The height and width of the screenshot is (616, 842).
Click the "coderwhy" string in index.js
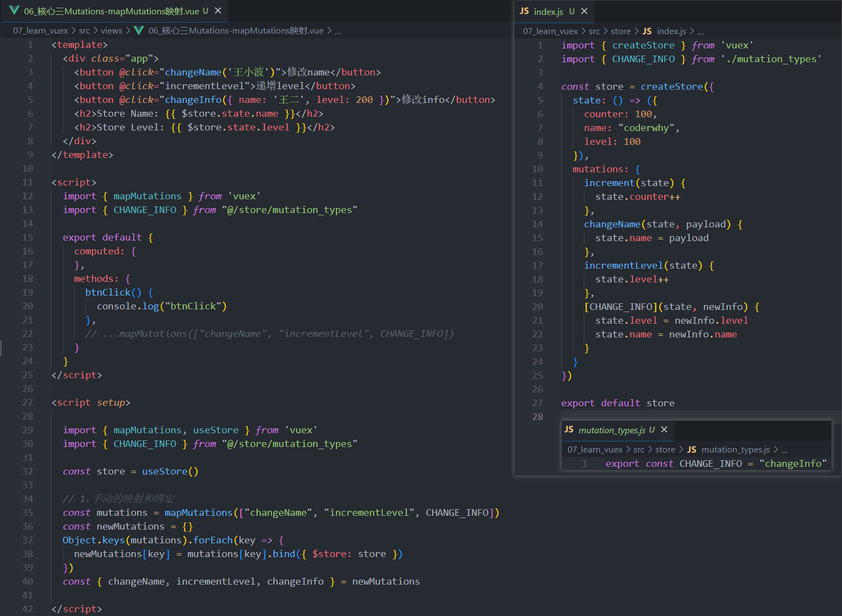click(647, 128)
